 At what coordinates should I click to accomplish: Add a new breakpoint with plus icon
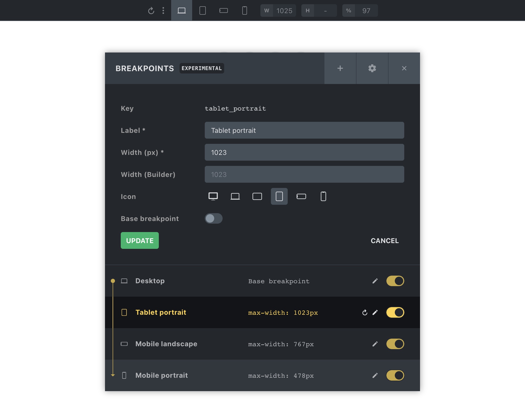click(340, 68)
